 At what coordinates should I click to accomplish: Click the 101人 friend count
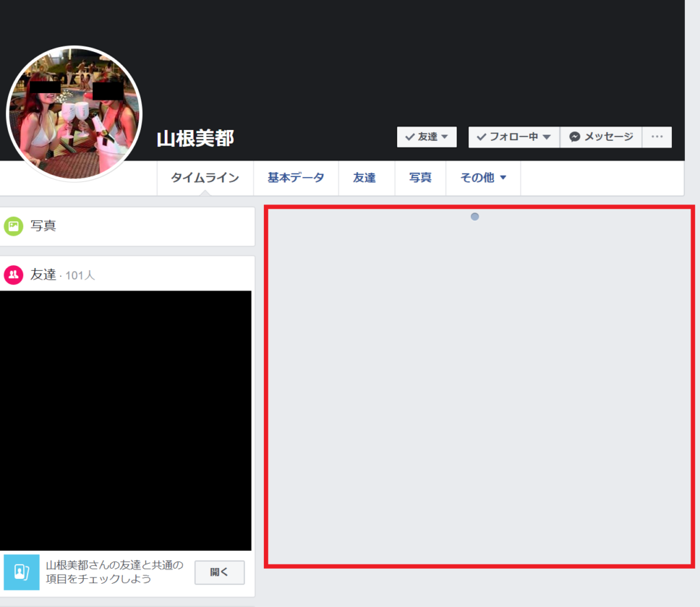80,275
